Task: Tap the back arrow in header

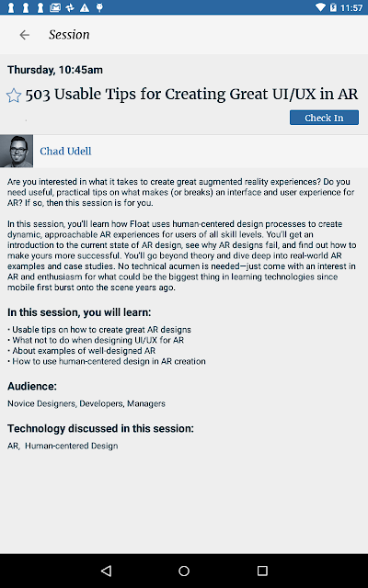Action: (x=25, y=35)
